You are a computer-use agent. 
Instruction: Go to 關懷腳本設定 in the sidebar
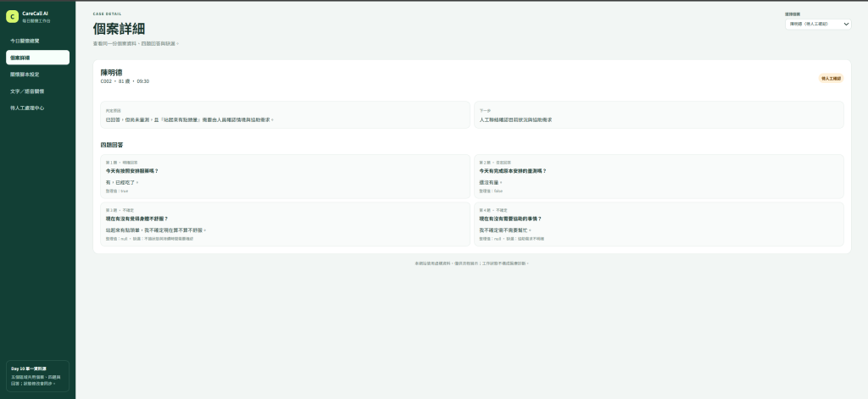pyautogui.click(x=37, y=75)
